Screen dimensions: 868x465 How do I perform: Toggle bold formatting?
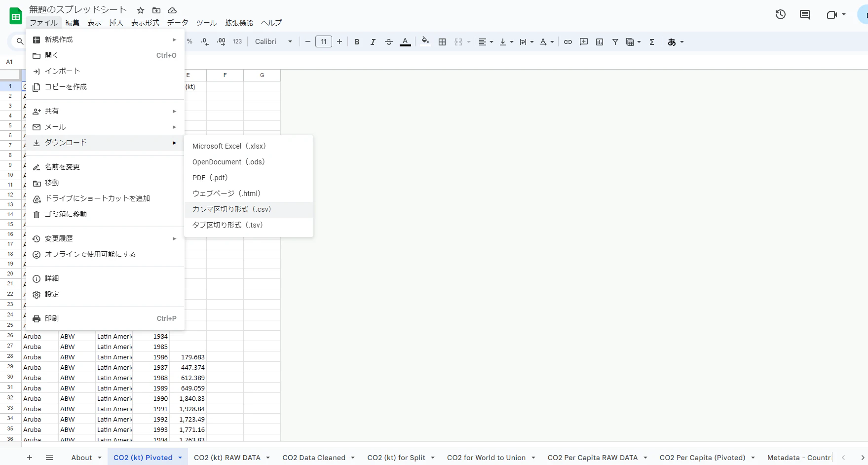(357, 42)
